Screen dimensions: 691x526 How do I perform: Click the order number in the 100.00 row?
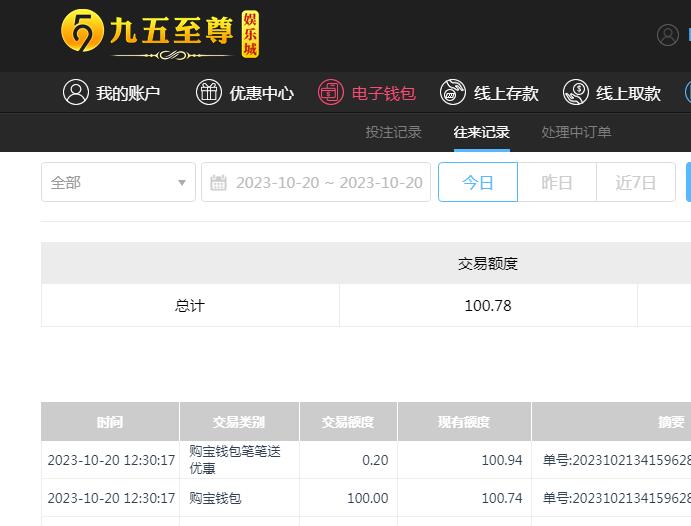pyautogui.click(x=617, y=498)
